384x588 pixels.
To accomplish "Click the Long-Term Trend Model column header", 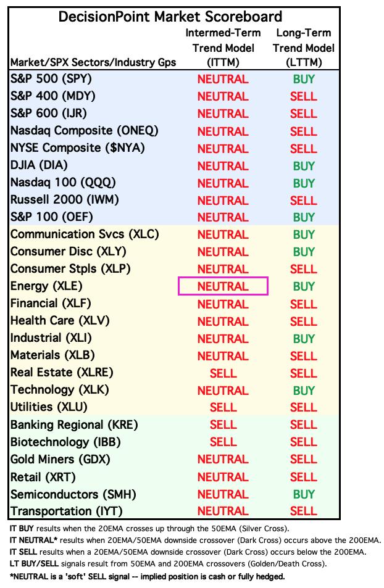I will (304, 48).
